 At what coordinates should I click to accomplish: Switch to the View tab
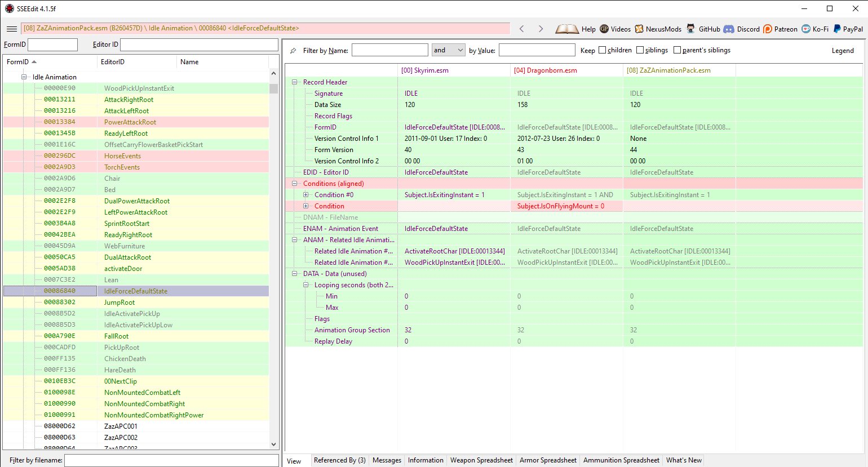pyautogui.click(x=295, y=461)
